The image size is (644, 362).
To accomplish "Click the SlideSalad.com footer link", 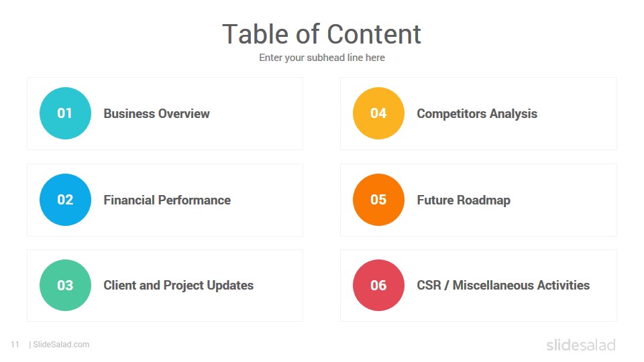I will (61, 345).
